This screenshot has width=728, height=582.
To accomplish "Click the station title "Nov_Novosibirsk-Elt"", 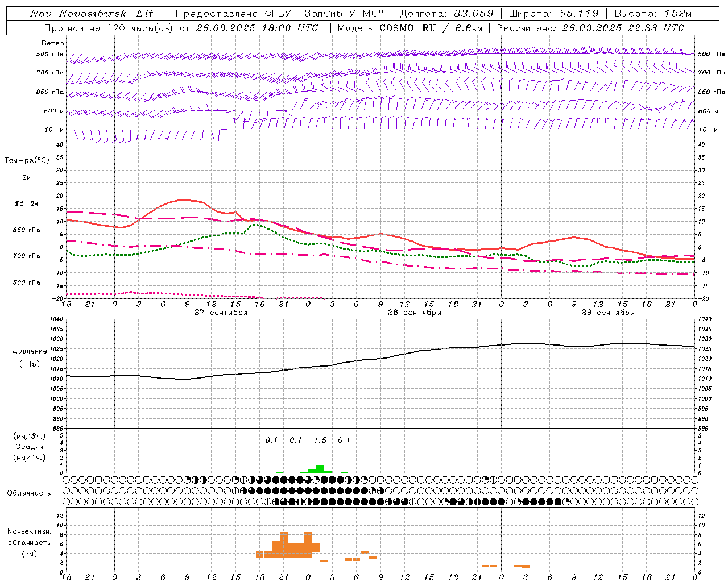I will tap(92, 14).
